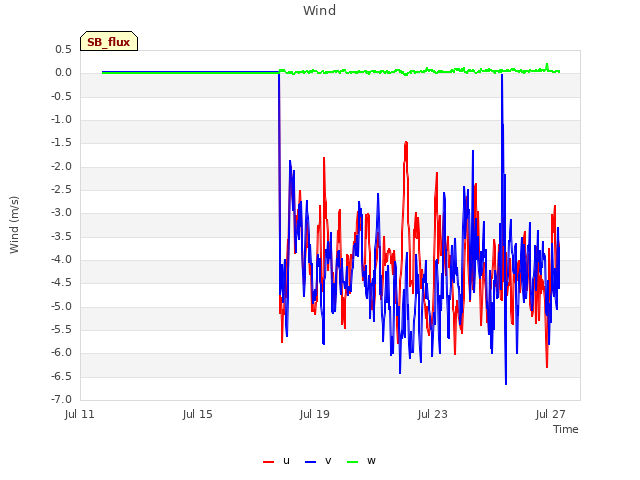This screenshot has height=480, width=640.
Task: Click the blue v legend swatch
Action: (x=311, y=462)
